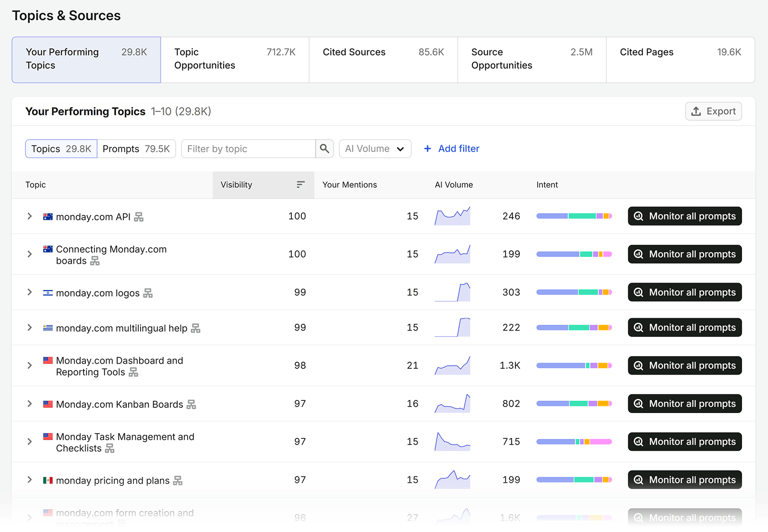The image size is (768, 532).
Task: Click the Topic column header
Action: pos(36,185)
